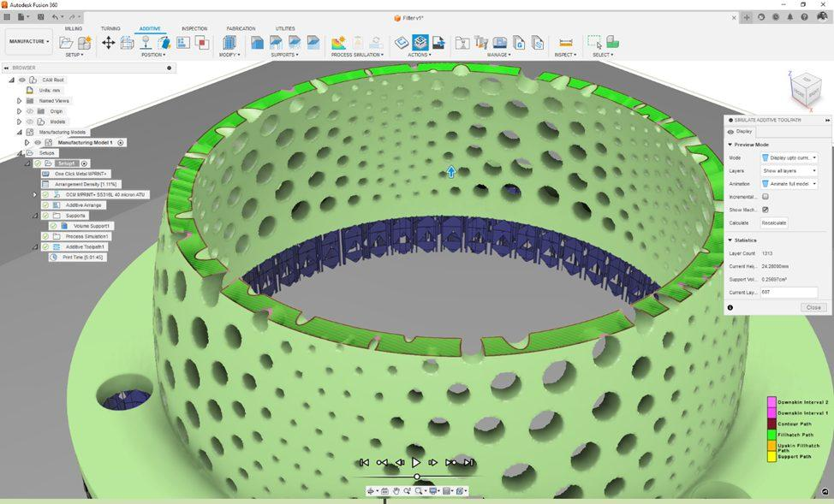Toggle visibility eye of Manufacturing Model 1
834x504 pixels.
point(38,143)
